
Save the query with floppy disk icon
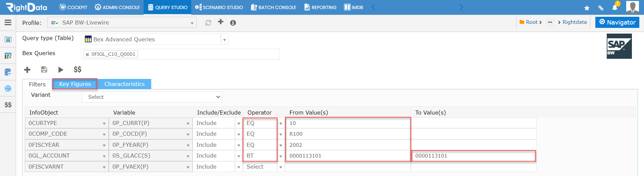44,70
